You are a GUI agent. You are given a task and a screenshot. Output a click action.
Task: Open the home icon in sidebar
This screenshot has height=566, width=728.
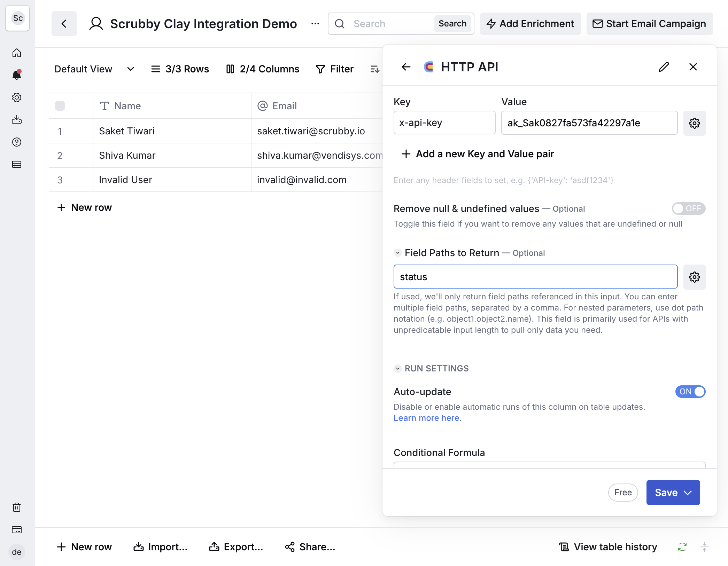(x=17, y=53)
